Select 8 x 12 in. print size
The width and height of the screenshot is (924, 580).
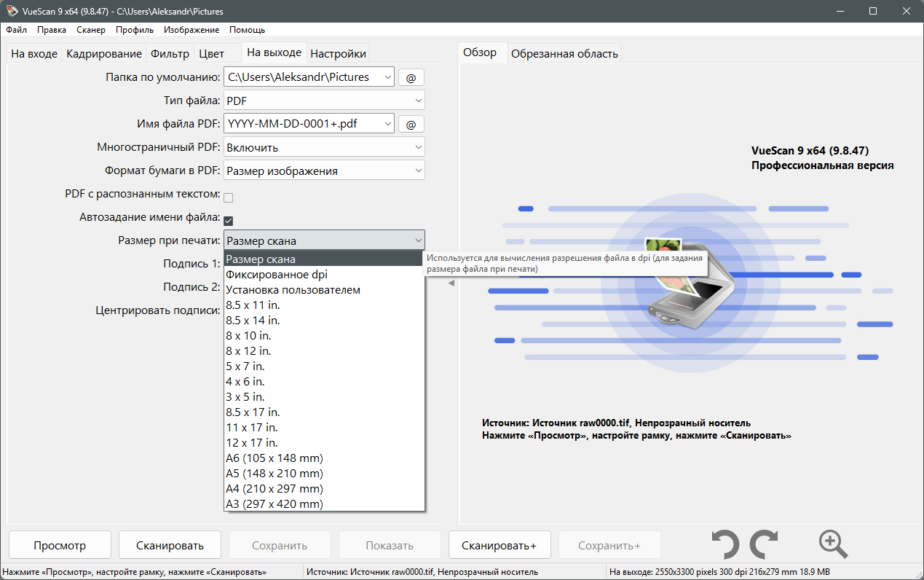click(x=324, y=351)
